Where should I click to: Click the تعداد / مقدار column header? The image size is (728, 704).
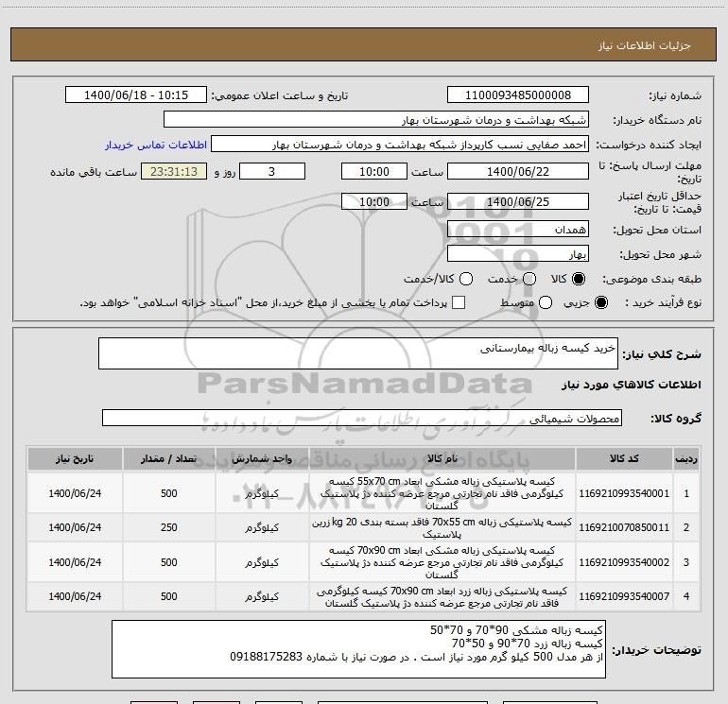169,458
